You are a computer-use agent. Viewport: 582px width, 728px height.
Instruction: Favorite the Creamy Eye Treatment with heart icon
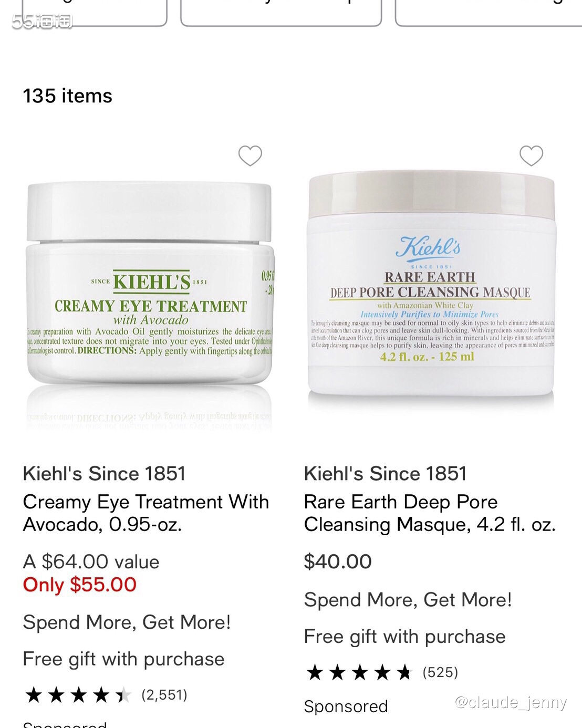point(250,155)
